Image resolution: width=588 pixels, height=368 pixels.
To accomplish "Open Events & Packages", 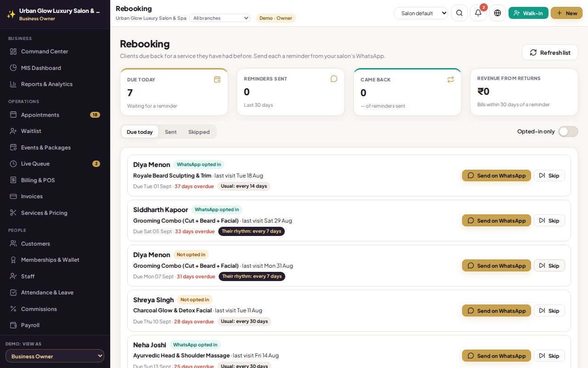I will (x=55, y=147).
